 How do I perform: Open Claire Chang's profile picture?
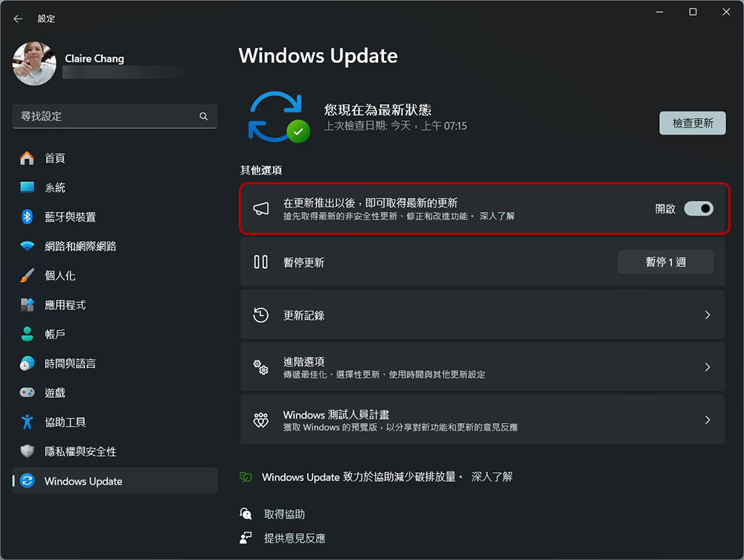[34, 63]
